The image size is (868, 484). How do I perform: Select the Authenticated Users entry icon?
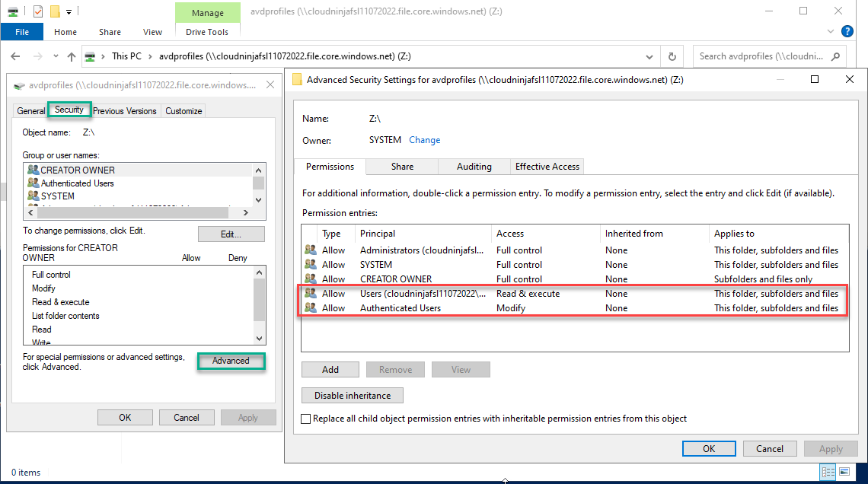pyautogui.click(x=311, y=307)
